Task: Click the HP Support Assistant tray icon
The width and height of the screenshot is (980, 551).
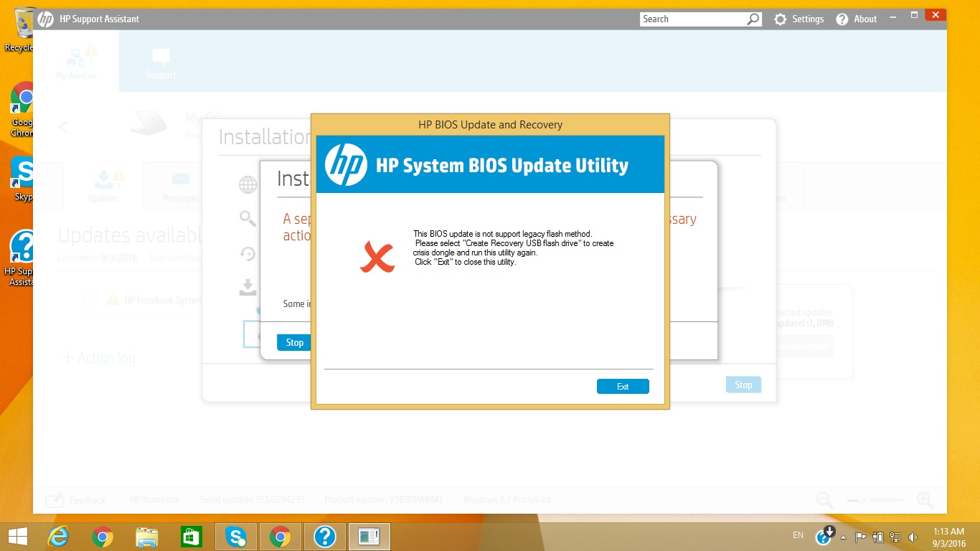Action: click(824, 535)
